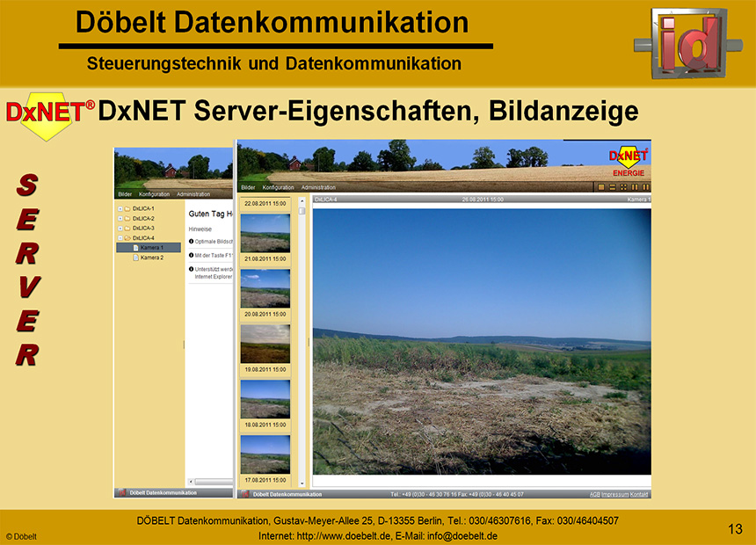Click slide page number 13
The image size is (756, 545).
735,529
